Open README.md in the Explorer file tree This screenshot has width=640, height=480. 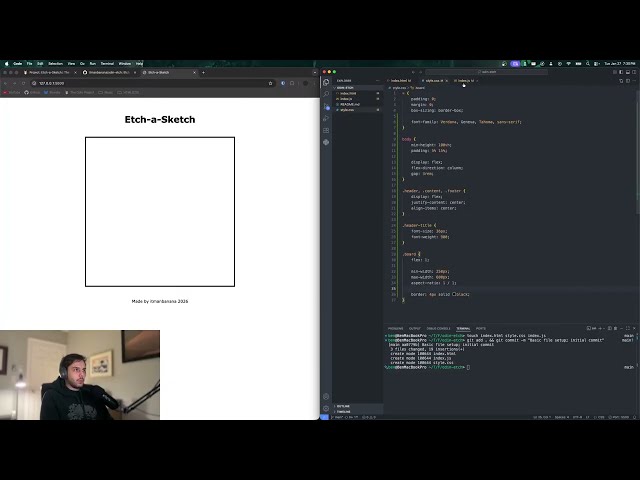[x=358, y=104]
